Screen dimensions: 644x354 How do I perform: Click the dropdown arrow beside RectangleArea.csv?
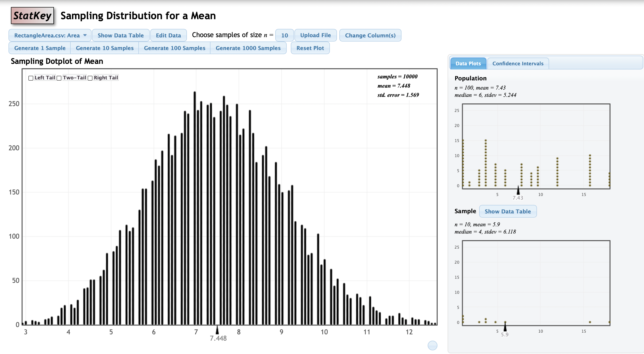point(85,35)
